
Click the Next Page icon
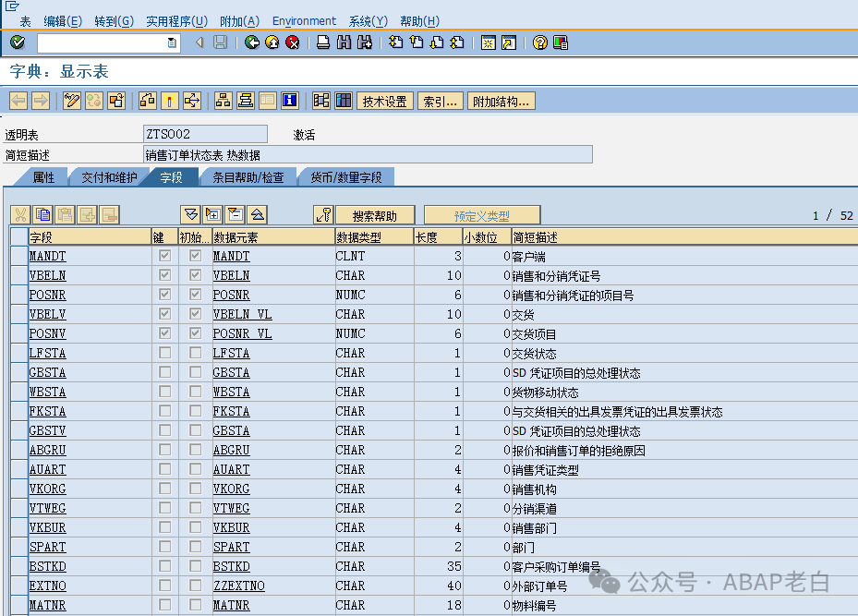[437, 42]
